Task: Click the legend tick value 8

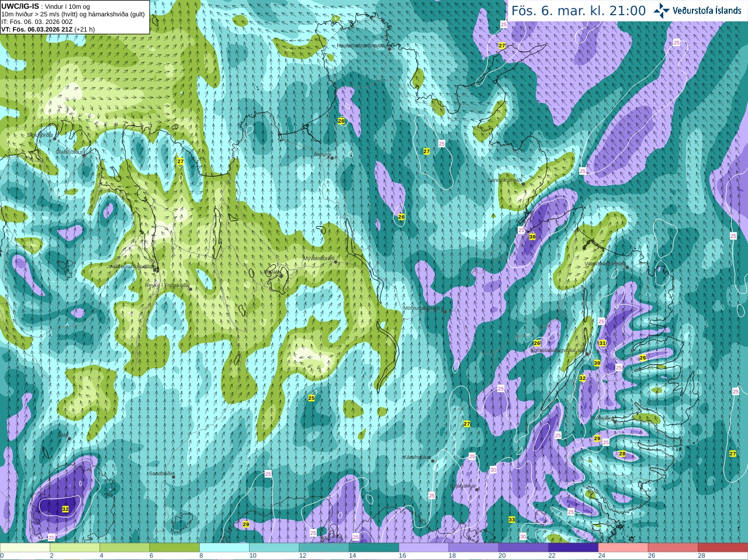Action: pos(201,556)
